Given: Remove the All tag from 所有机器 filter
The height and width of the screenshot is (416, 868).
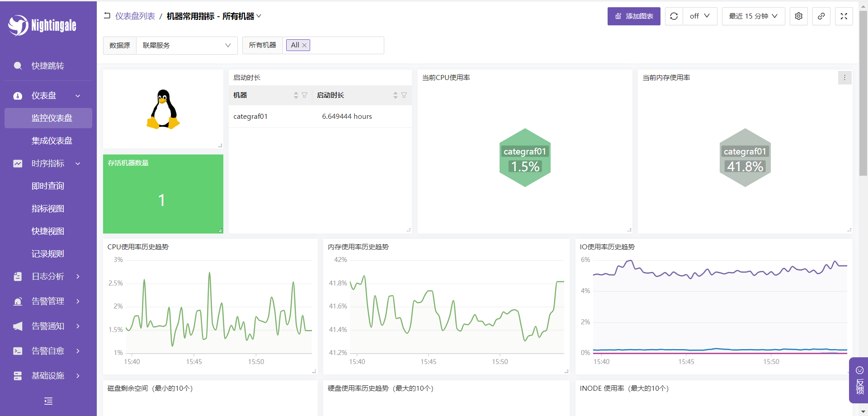Looking at the screenshot, I should (304, 45).
